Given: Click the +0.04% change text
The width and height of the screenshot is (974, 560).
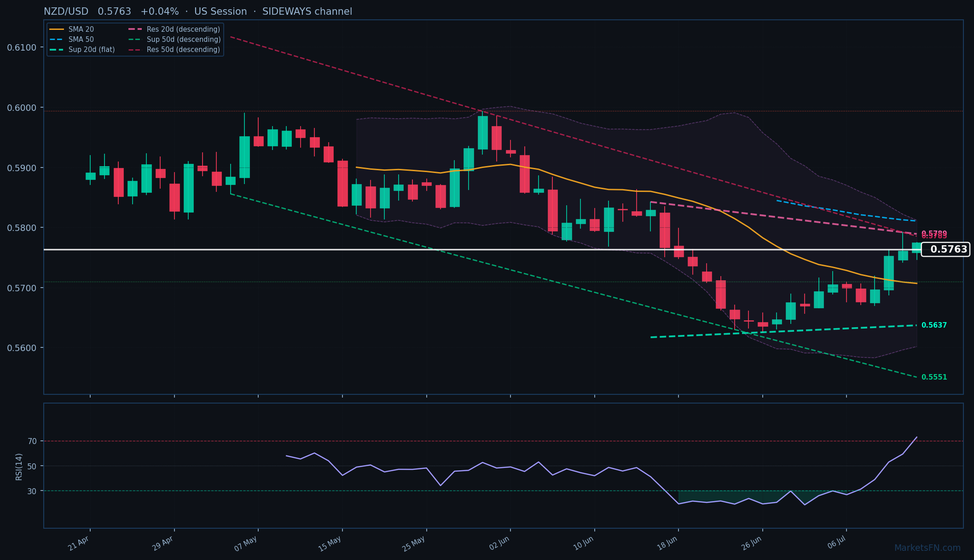Looking at the screenshot, I should 160,12.
